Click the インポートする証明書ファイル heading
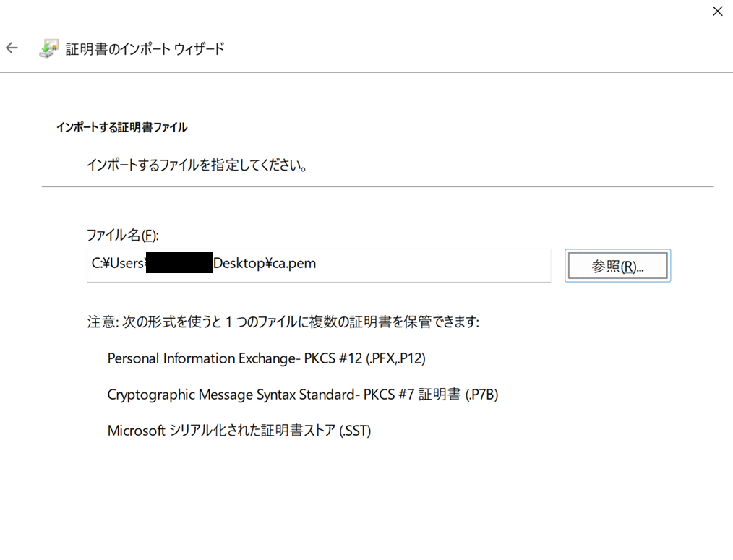The image size is (733, 560). click(121, 126)
